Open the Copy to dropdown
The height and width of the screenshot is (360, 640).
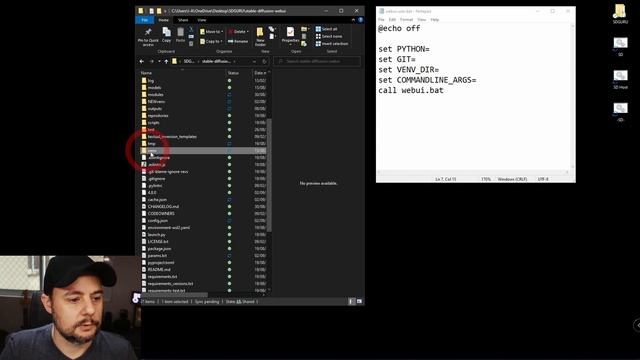[x=211, y=41]
